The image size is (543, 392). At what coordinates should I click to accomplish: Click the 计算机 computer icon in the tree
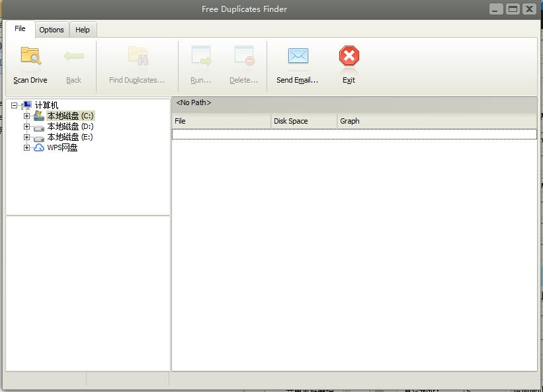click(x=26, y=104)
